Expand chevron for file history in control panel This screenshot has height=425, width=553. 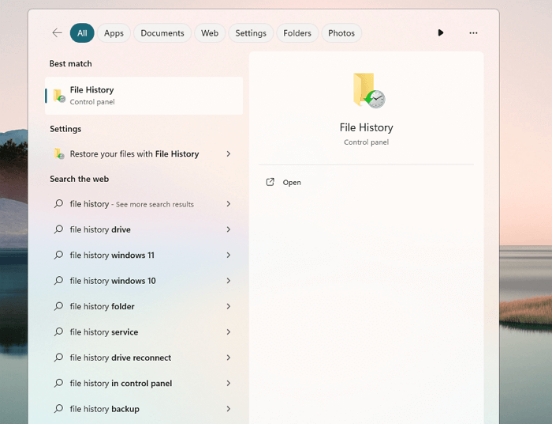coord(229,383)
